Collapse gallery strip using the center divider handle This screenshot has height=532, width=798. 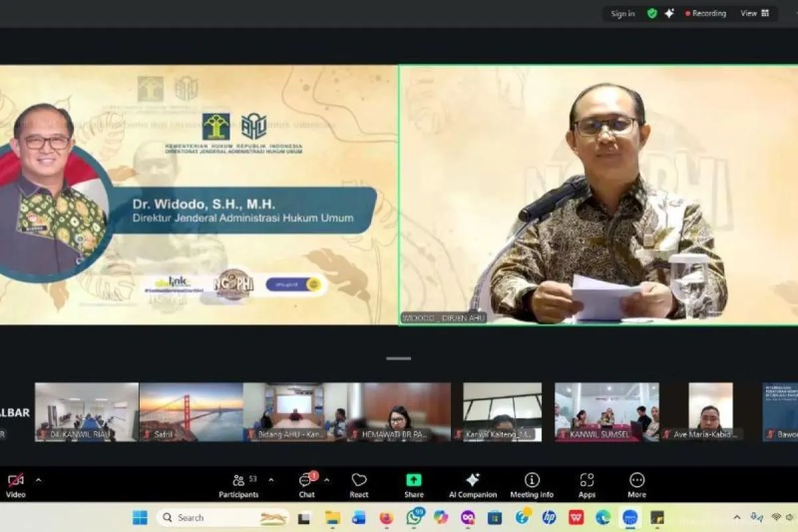(x=398, y=358)
